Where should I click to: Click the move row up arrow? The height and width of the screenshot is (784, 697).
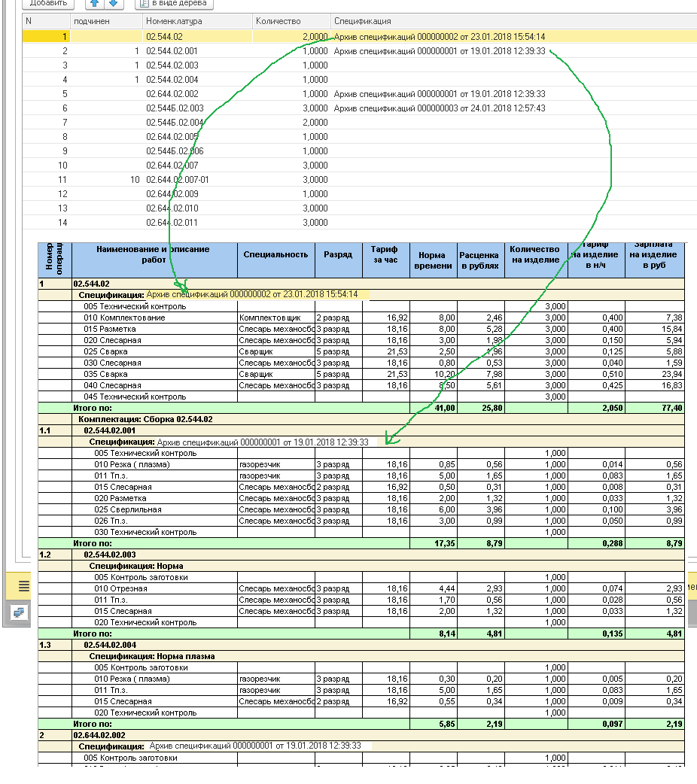96,3
